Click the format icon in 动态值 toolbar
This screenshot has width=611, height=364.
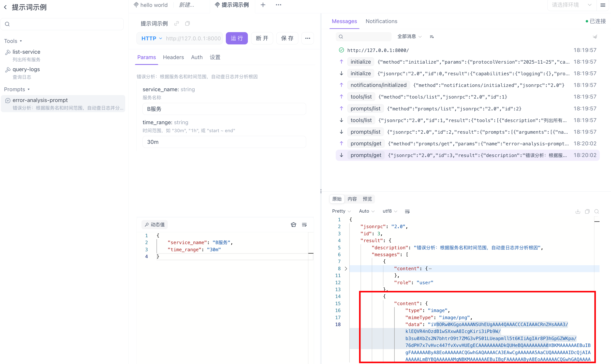point(293,225)
